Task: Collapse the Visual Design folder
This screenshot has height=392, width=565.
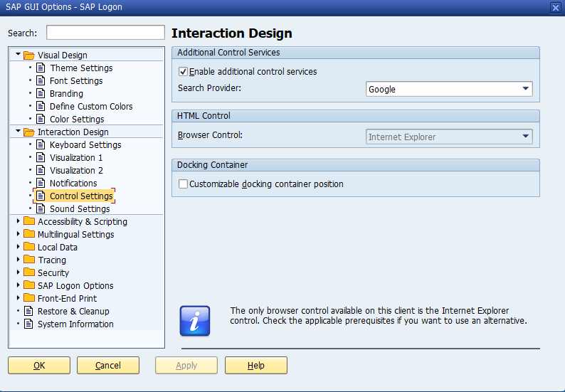Action: [18, 54]
